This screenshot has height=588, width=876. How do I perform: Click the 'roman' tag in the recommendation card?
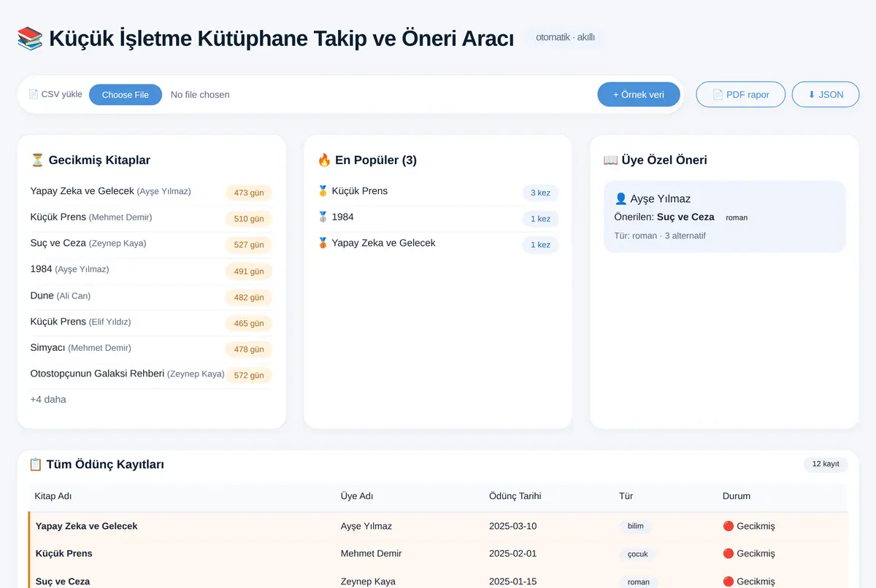(737, 217)
